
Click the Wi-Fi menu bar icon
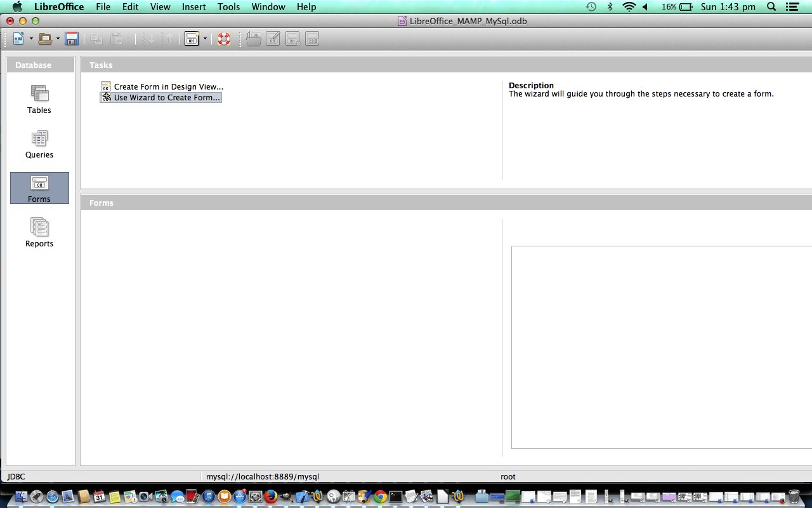coord(629,7)
